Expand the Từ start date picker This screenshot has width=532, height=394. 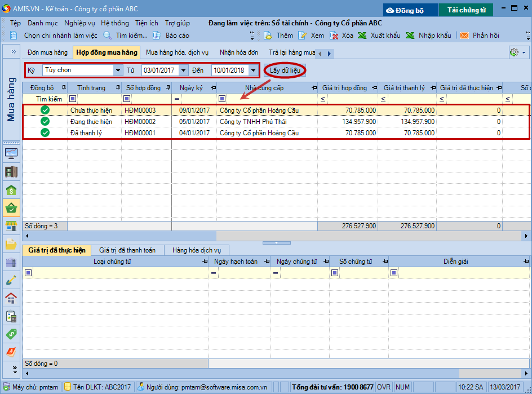coord(184,70)
